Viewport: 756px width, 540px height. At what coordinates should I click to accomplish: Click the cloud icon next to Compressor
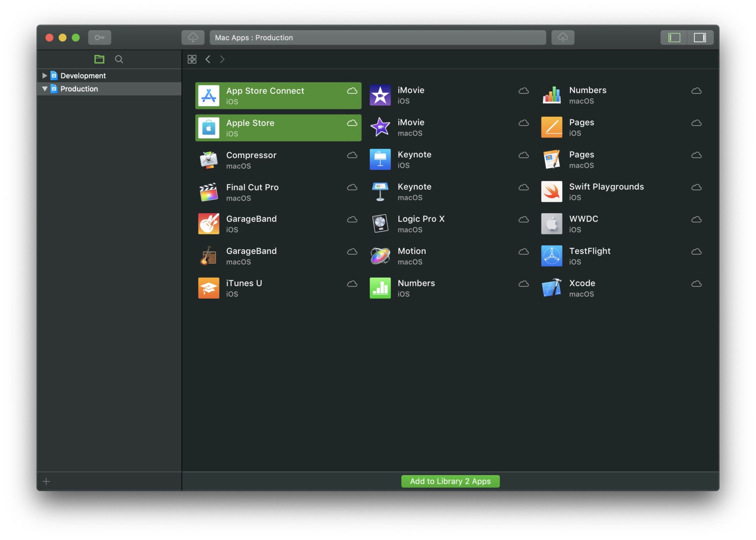pyautogui.click(x=352, y=155)
